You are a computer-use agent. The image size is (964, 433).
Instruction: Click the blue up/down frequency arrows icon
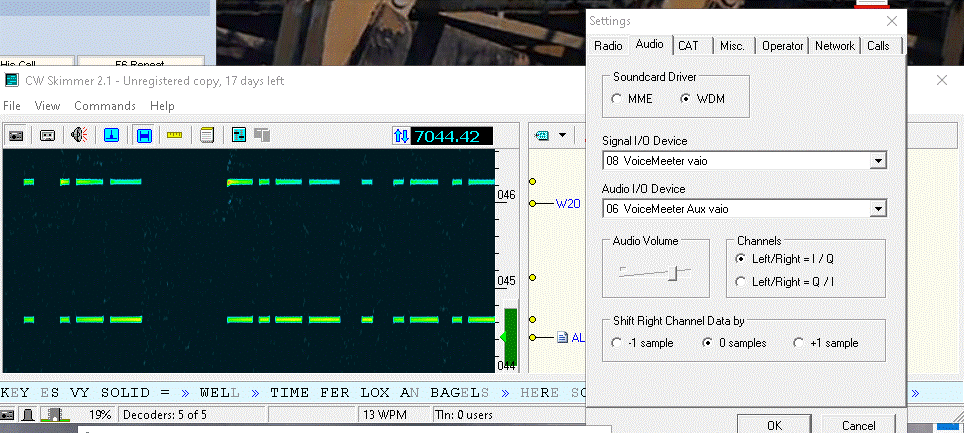click(401, 136)
